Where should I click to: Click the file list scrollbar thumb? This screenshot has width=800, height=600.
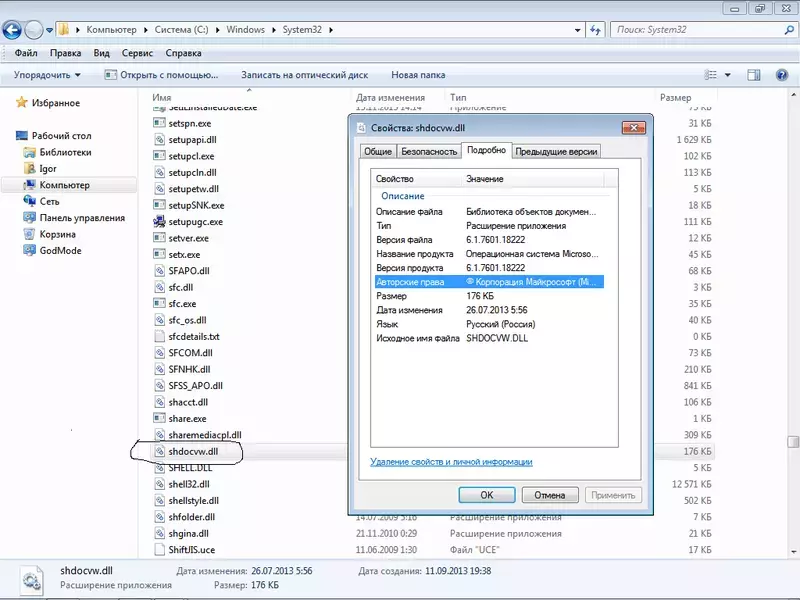(x=793, y=441)
